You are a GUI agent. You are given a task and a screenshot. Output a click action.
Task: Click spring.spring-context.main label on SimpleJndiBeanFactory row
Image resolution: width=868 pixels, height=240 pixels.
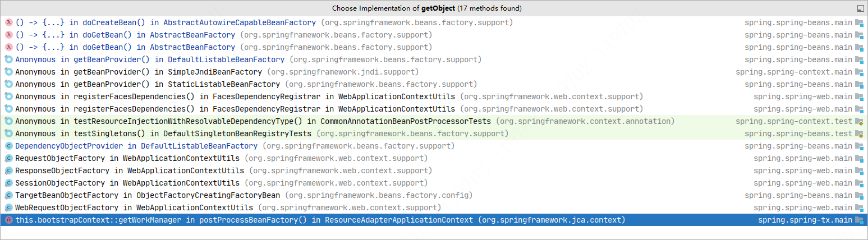(x=793, y=72)
